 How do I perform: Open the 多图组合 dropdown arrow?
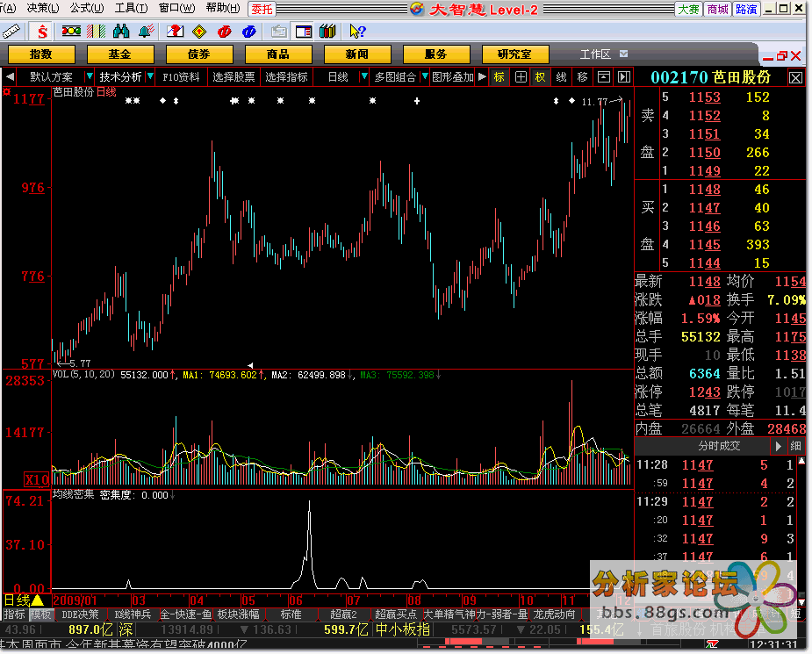pos(425,77)
